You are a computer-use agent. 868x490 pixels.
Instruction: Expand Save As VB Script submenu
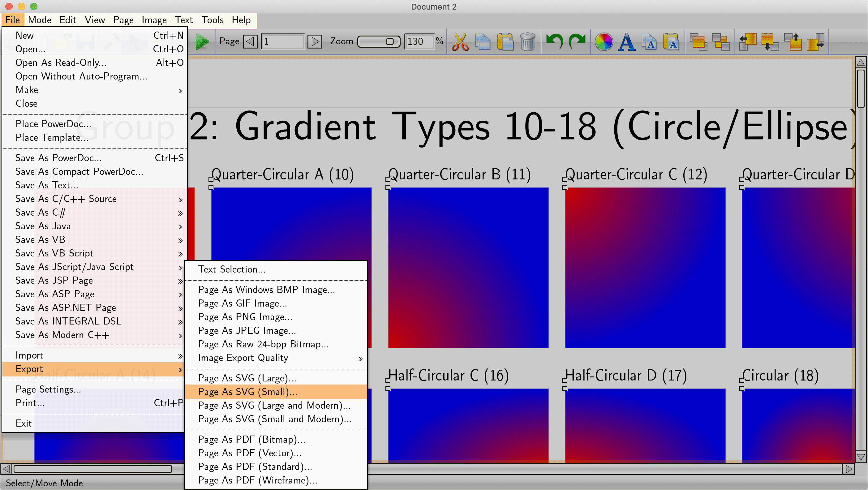tap(94, 253)
